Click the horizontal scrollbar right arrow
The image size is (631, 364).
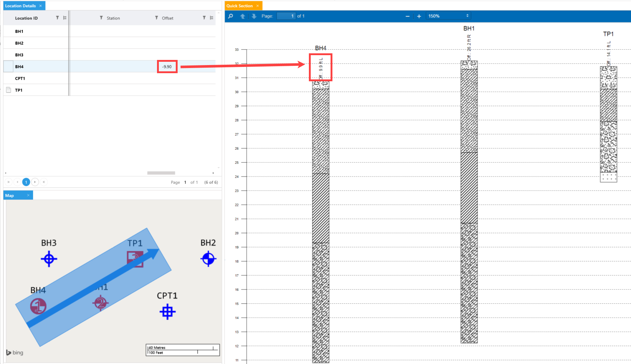point(213,173)
